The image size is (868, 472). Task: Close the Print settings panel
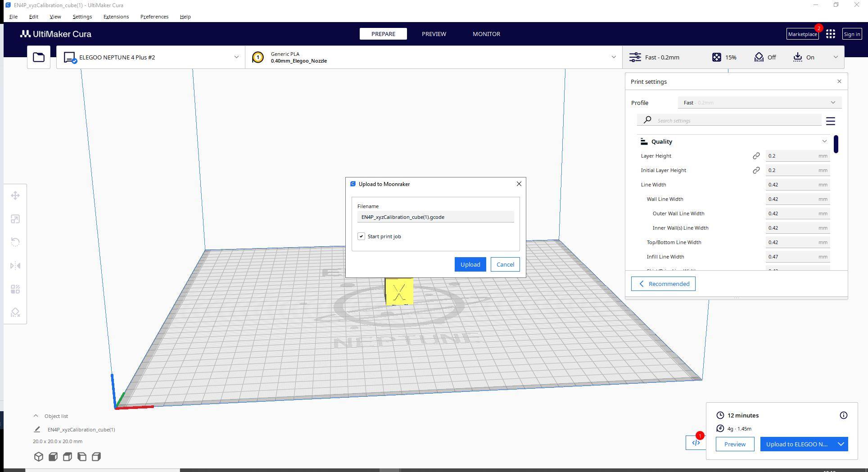[x=839, y=82]
